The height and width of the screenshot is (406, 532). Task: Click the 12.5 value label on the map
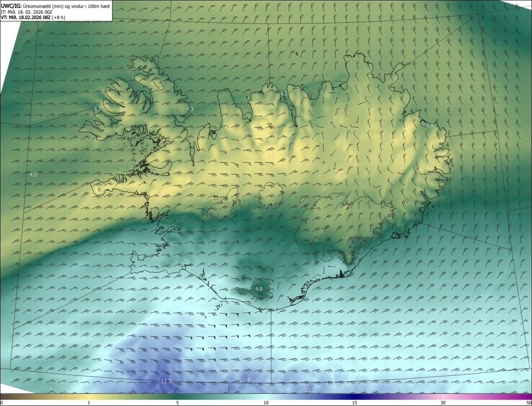(x=246, y=380)
